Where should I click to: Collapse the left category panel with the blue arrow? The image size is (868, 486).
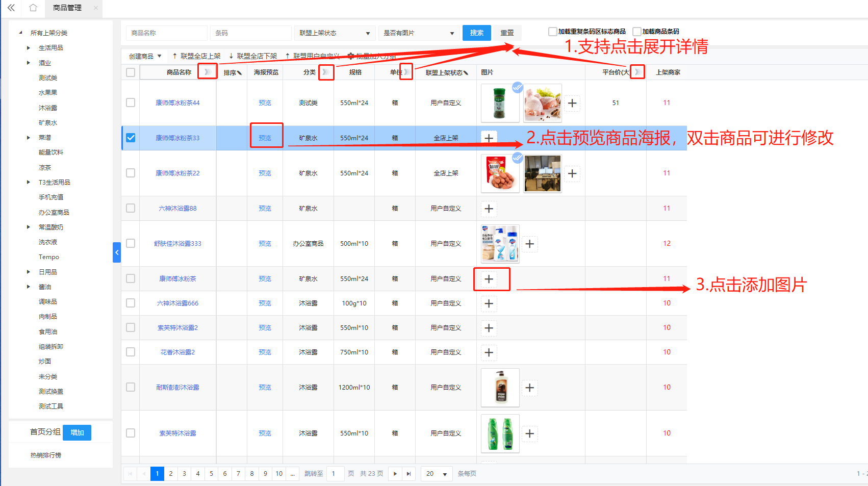coord(117,252)
